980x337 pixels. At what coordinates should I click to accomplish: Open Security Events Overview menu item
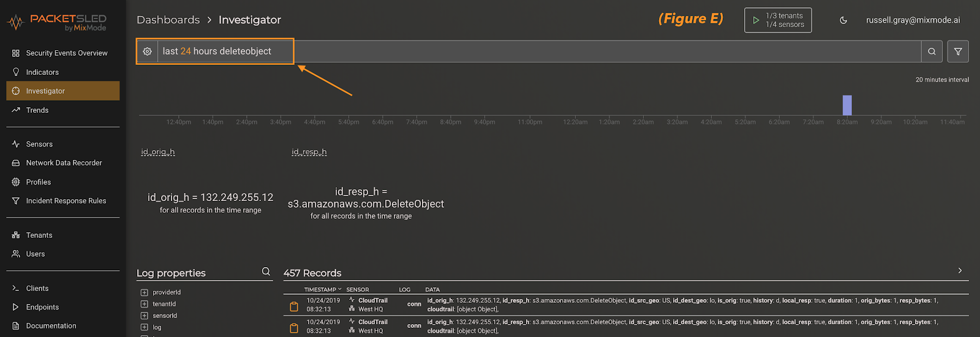[x=63, y=53]
